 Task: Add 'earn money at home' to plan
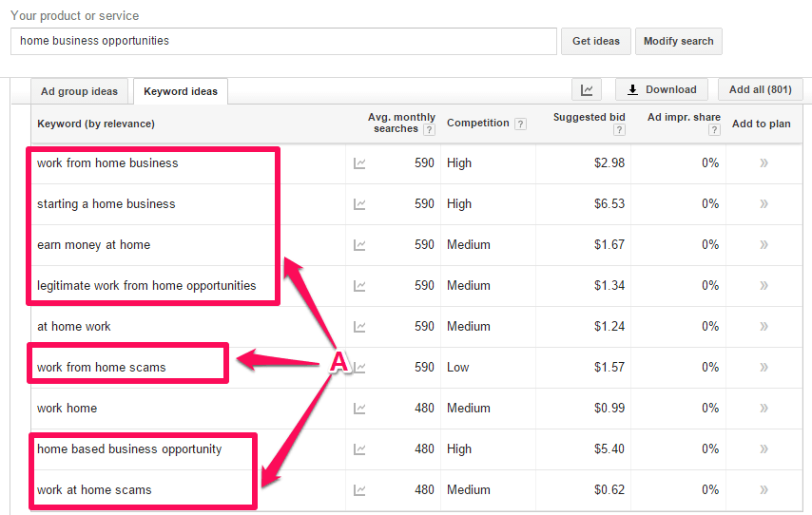click(764, 245)
